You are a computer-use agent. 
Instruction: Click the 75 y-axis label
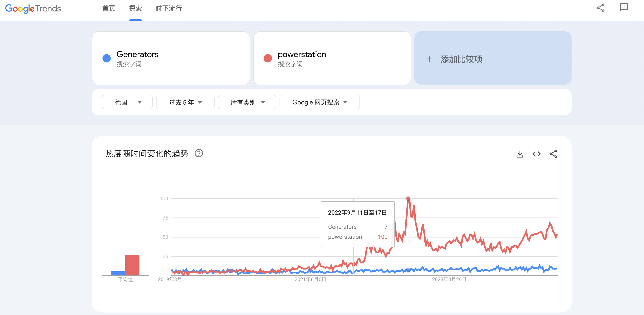tap(165, 218)
